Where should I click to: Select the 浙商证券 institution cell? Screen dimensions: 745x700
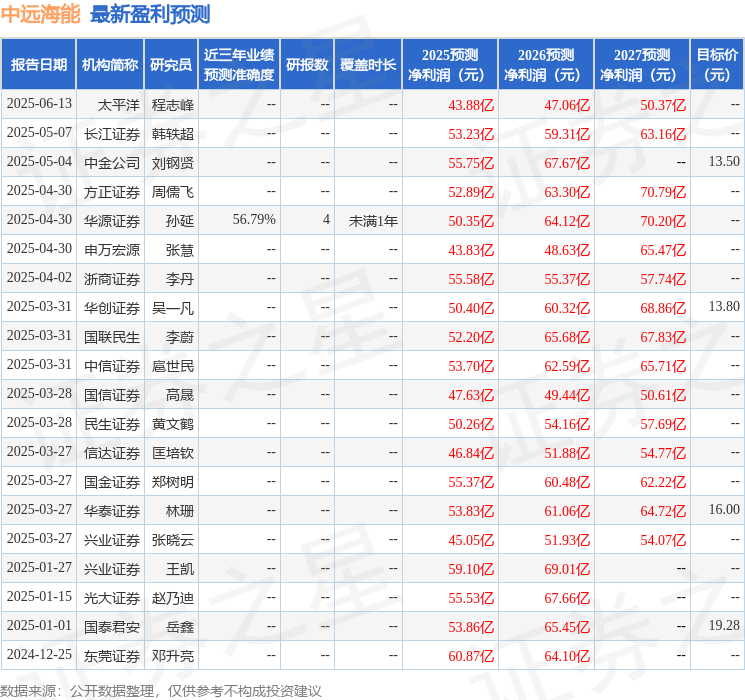[112, 279]
